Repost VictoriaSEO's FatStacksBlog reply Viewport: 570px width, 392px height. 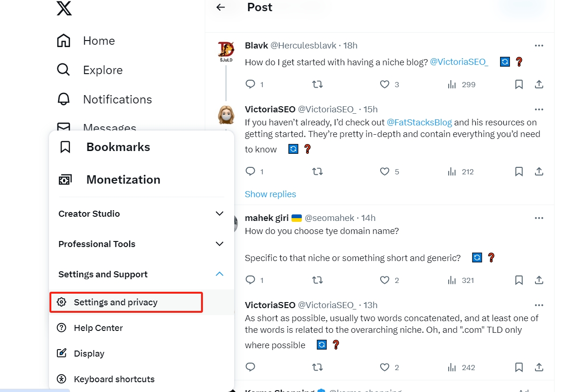click(317, 172)
